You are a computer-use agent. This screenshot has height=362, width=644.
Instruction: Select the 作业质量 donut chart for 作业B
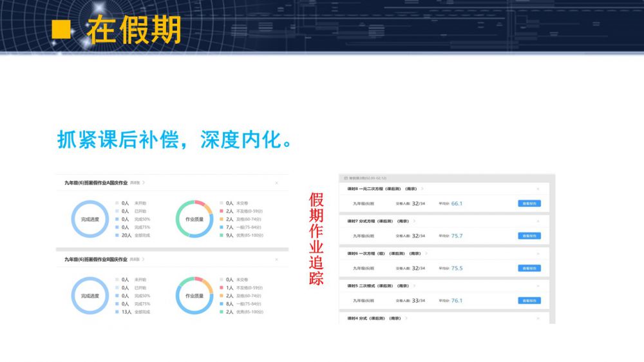point(194,296)
